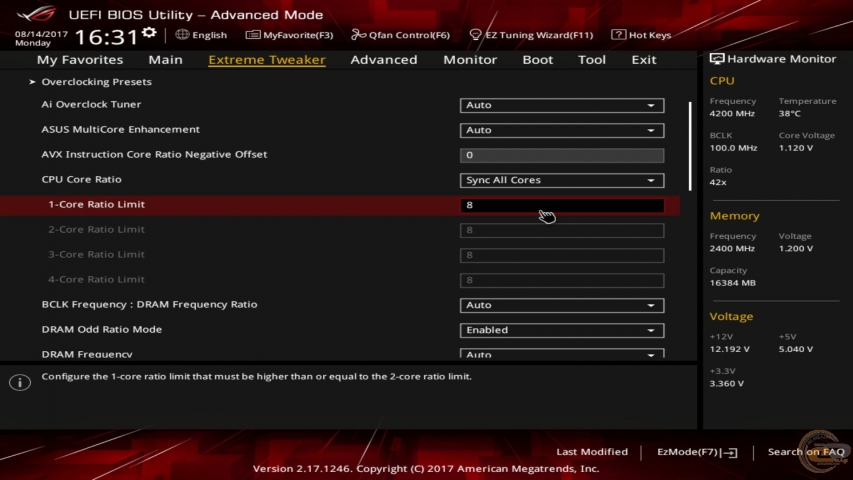The image size is (853, 480).
Task: Click +12V reading 12.192 V
Action: (729, 349)
